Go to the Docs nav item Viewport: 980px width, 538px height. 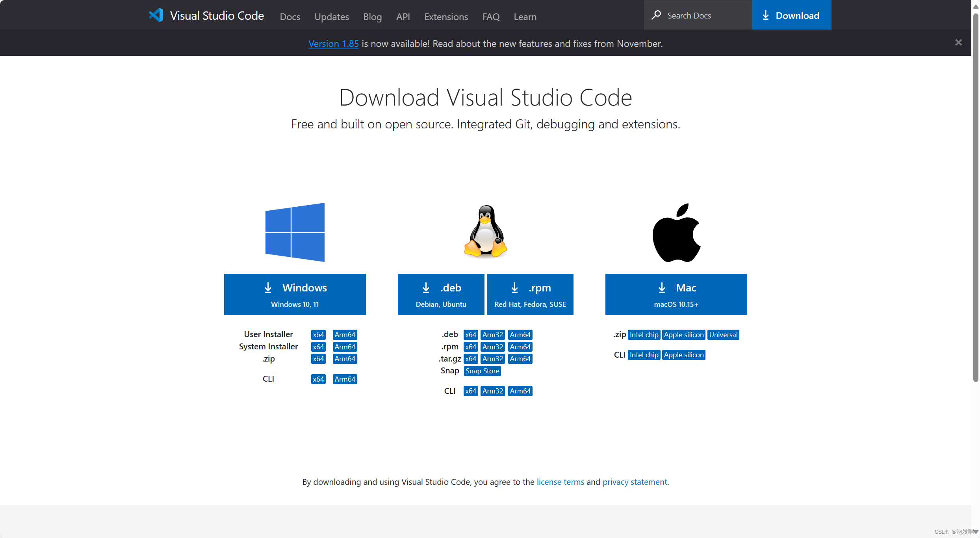pyautogui.click(x=290, y=17)
